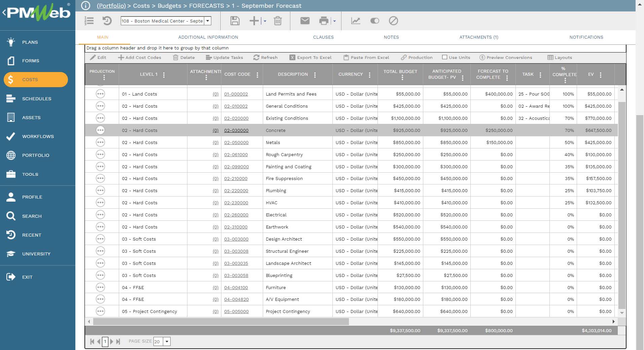
Task: Click the info circle icon beside Portfolio
Action: click(86, 6)
